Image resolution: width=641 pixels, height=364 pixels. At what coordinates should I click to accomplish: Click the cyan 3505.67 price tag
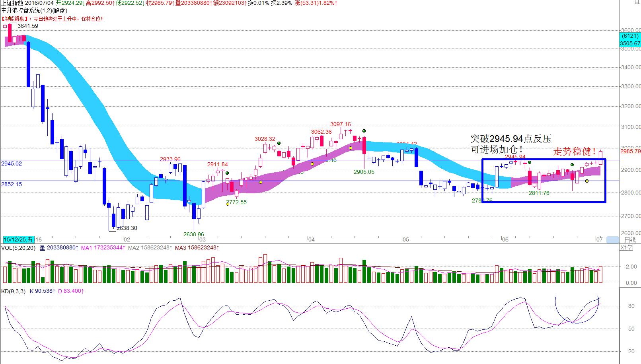[630, 43]
